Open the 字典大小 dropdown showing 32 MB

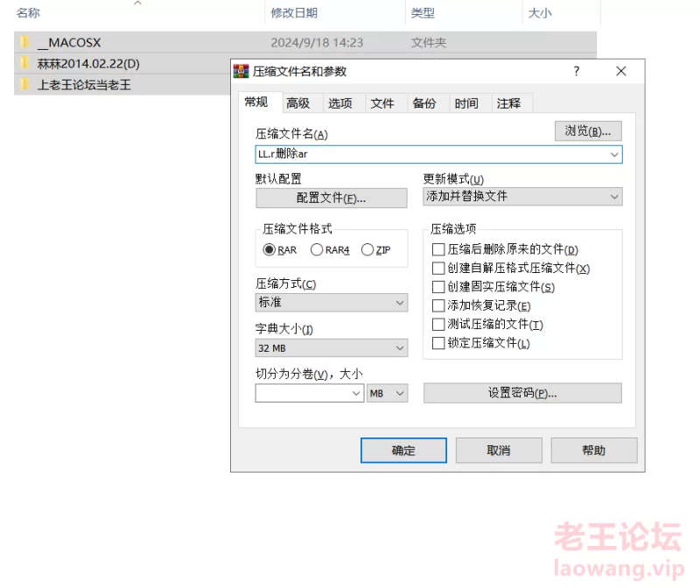click(332, 347)
